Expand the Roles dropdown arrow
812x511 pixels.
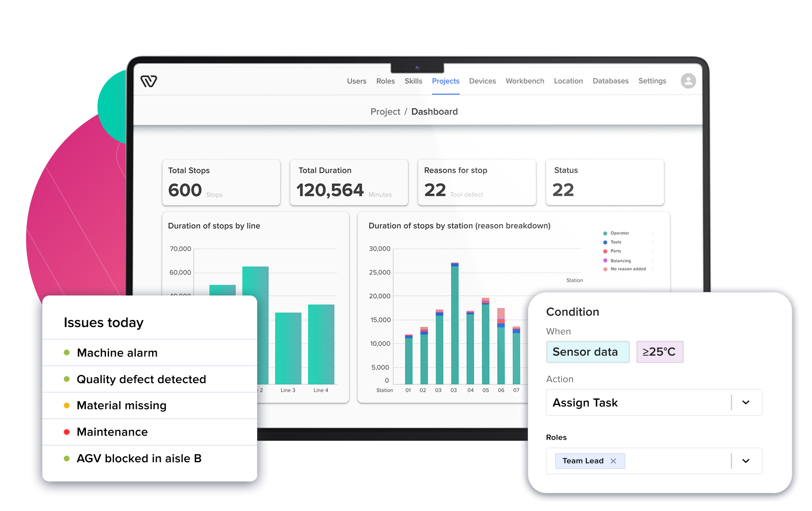746,461
